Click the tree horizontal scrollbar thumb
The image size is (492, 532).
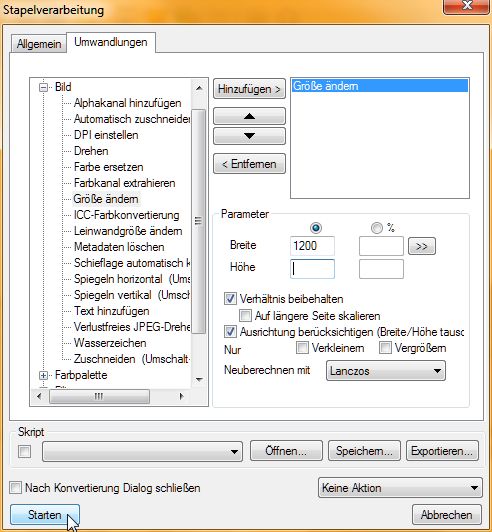click(99, 396)
